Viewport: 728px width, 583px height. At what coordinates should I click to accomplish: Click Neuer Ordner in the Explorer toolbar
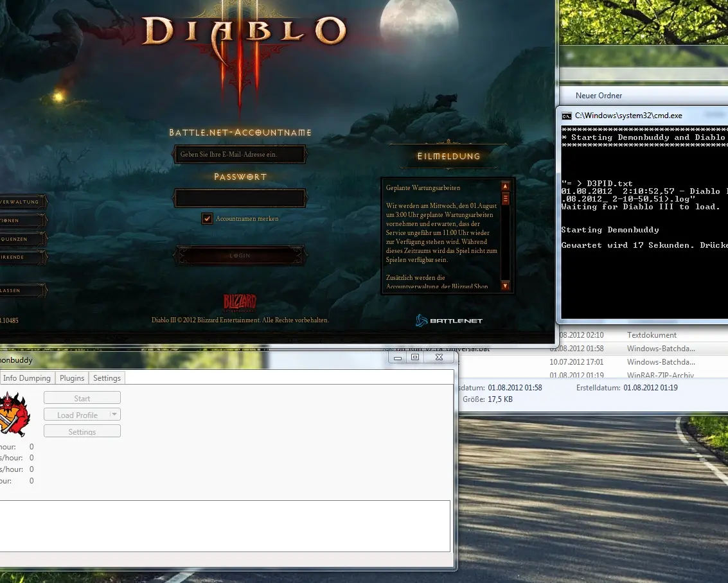(599, 96)
